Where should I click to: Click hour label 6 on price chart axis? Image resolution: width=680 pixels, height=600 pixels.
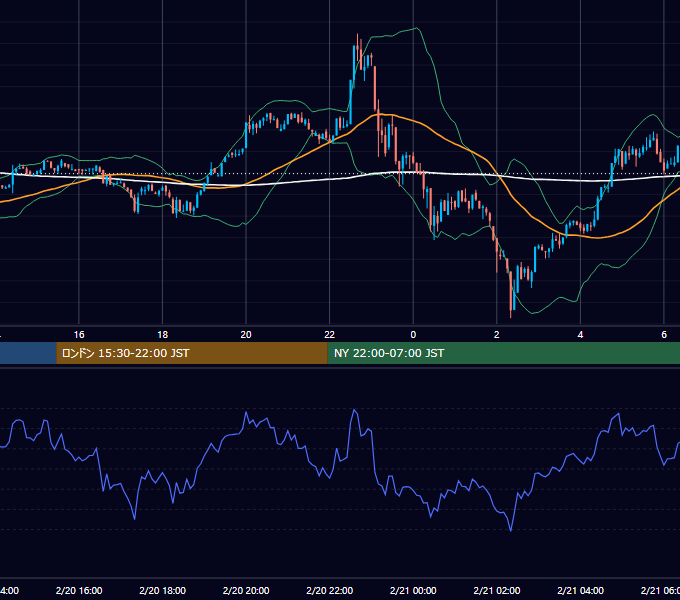point(664,335)
